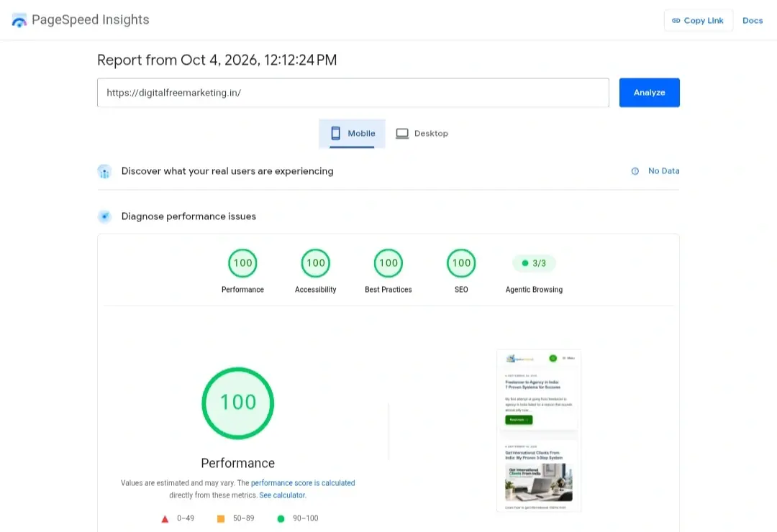777x532 pixels.
Task: Click the Agentic Browsing 3/3 badge
Action: [534, 263]
